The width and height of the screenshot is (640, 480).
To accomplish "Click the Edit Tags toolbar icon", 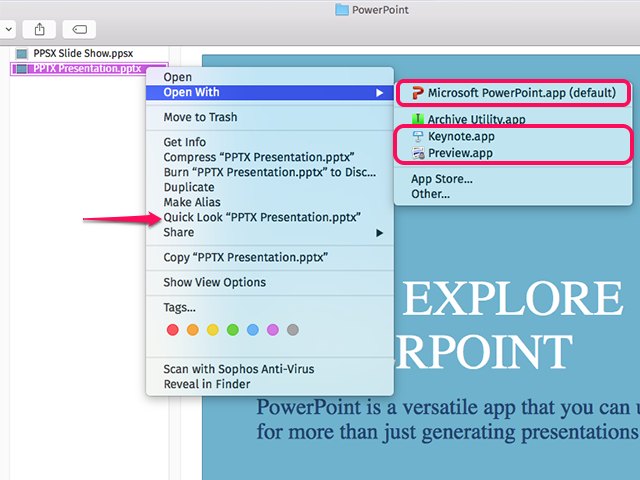I will [x=79, y=29].
